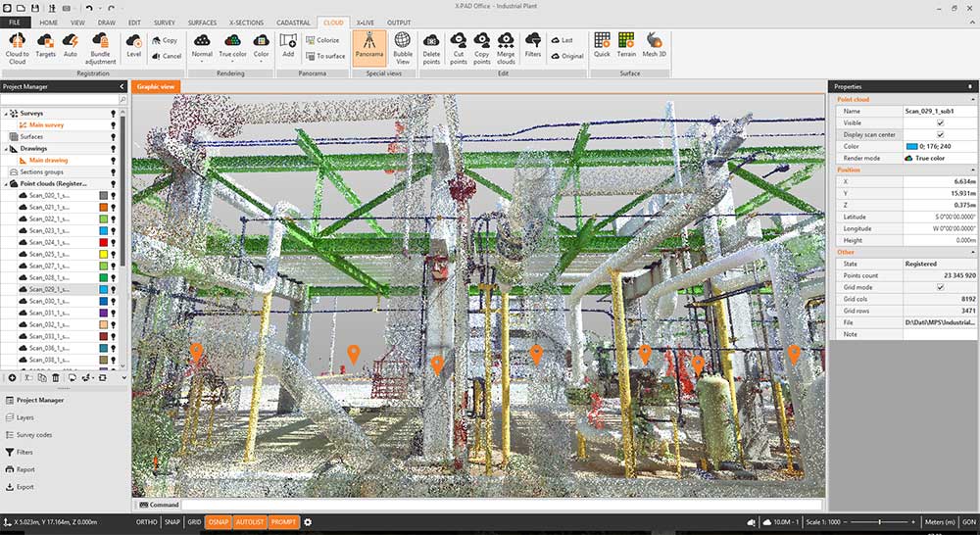Toggle AUTOLIST in status bar
The image size is (980, 535).
pyautogui.click(x=251, y=522)
